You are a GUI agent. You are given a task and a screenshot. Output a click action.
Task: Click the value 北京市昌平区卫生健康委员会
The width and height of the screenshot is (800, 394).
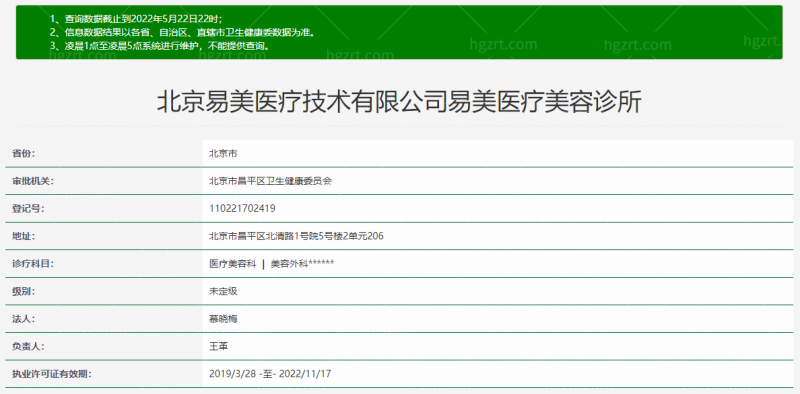click(270, 181)
